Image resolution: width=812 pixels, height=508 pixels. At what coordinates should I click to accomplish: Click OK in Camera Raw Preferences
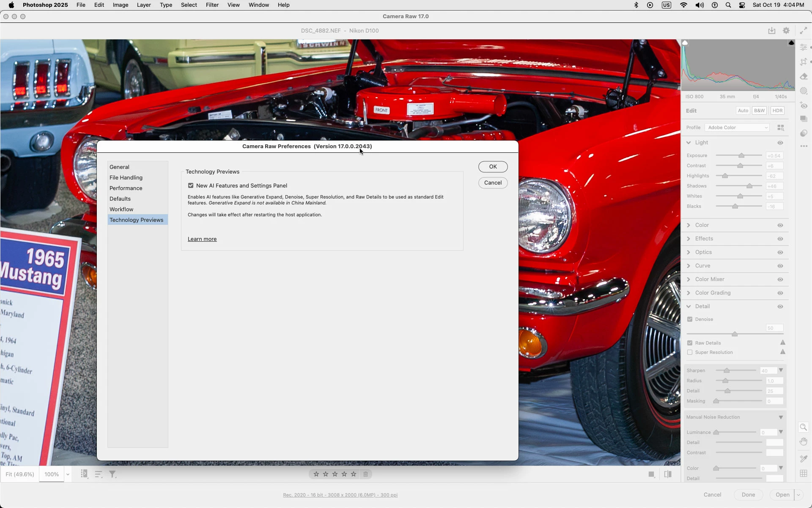point(493,167)
